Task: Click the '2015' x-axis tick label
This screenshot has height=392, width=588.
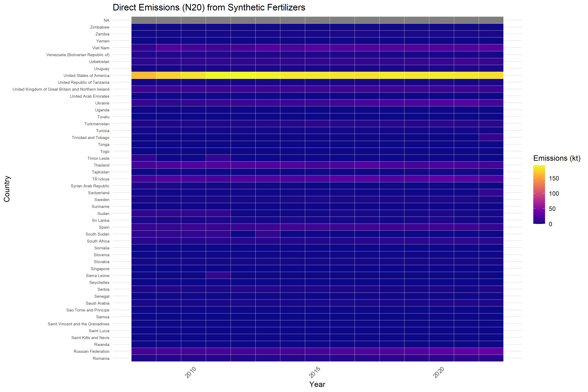Action: coord(315,372)
